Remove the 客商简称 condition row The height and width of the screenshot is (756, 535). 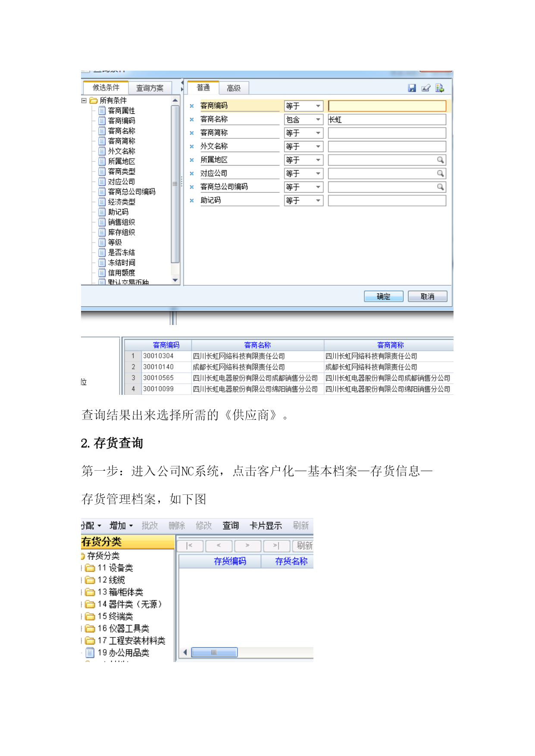pyautogui.click(x=192, y=133)
